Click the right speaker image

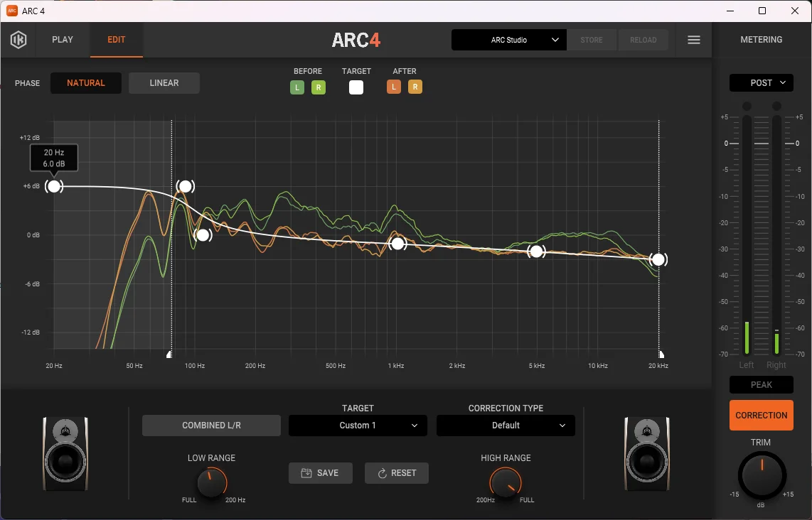[x=647, y=453]
